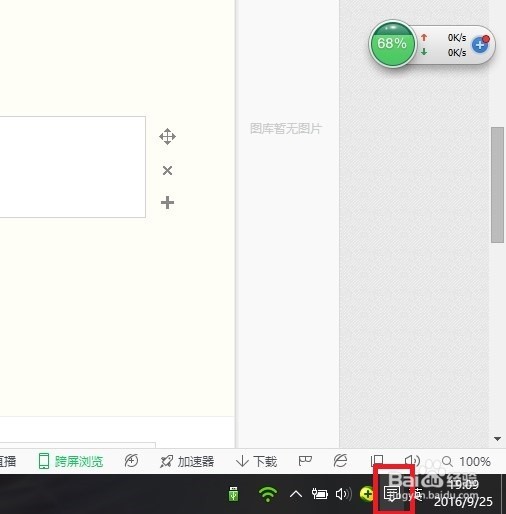Click the blue plus icon on floating widget
The width and height of the screenshot is (506, 514).
point(480,44)
